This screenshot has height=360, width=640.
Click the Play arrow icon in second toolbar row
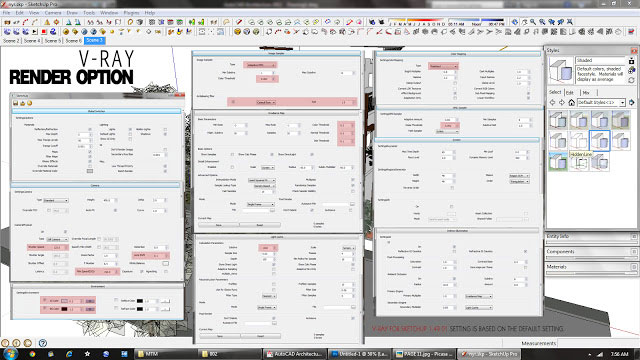click(35, 31)
